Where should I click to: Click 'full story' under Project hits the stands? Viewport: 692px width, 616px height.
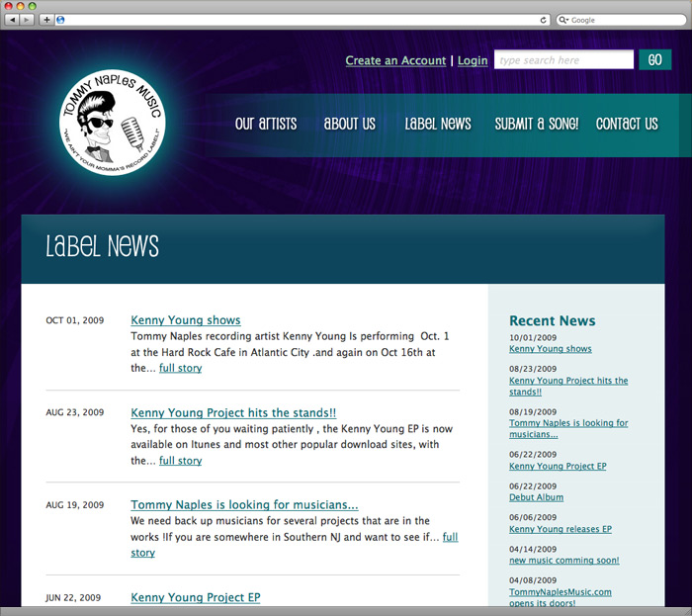click(181, 461)
